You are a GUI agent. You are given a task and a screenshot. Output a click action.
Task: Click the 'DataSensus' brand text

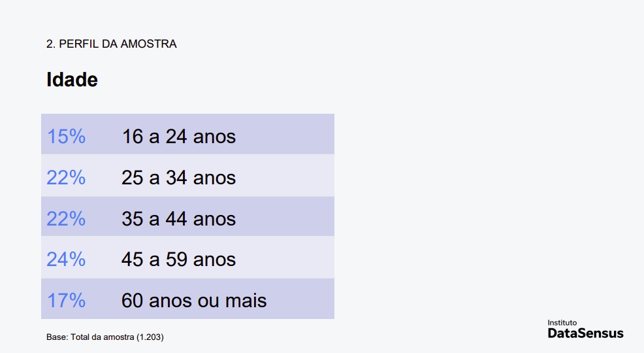(x=585, y=333)
